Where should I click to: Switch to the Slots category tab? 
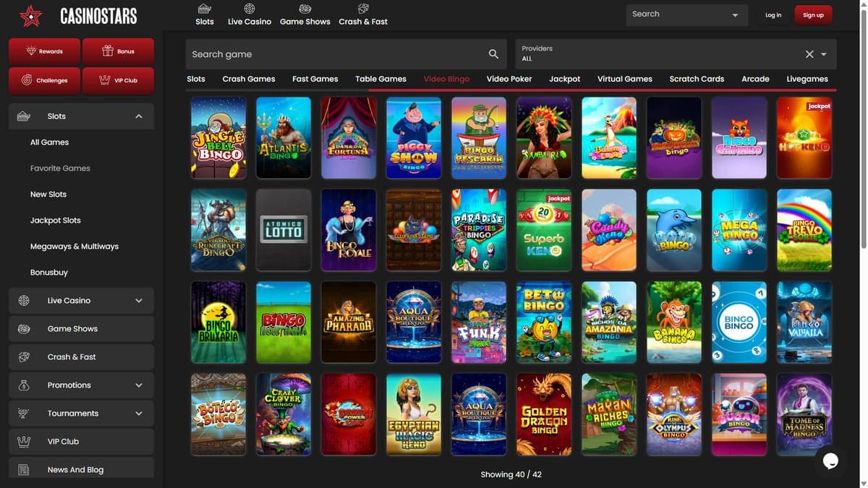click(196, 79)
